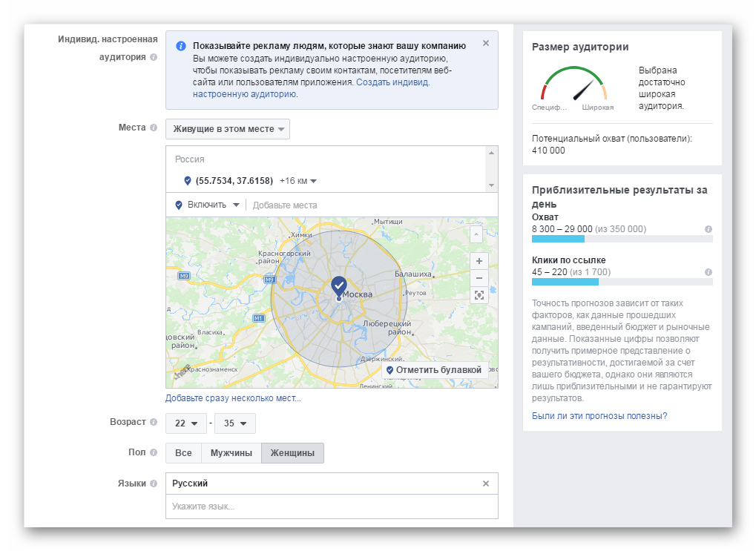
Task: Click Добавьте сразу несколько мест link
Action: pos(233,398)
